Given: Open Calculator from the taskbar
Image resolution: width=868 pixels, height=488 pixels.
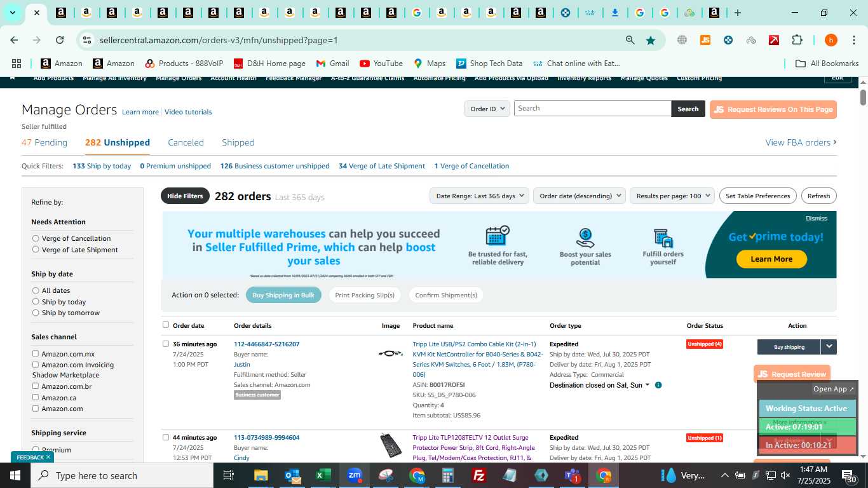Looking at the screenshot, I should tap(448, 475).
